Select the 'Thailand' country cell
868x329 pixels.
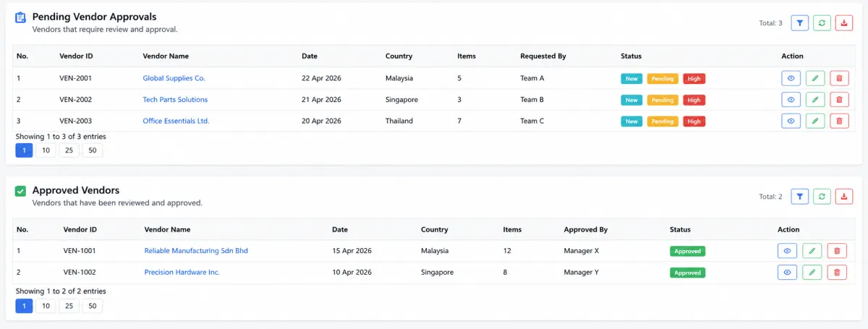pos(399,121)
